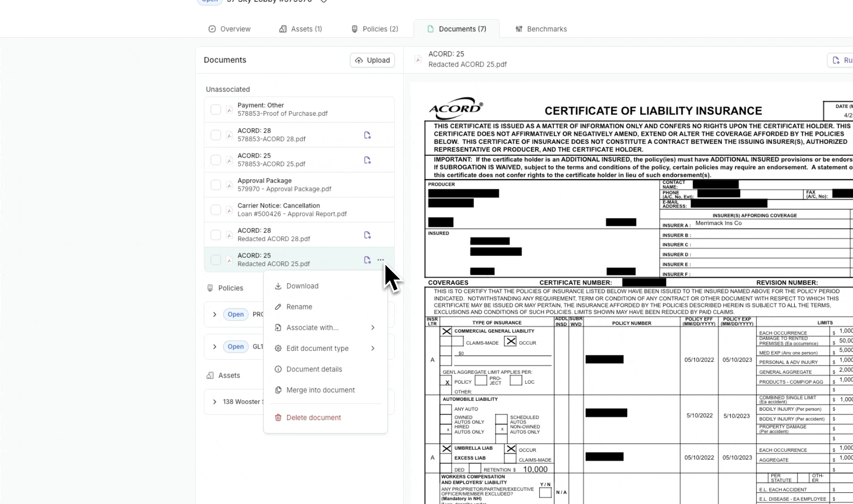The width and height of the screenshot is (853, 504).
Task: Expand the 138 Wooster asset row
Action: tap(215, 402)
